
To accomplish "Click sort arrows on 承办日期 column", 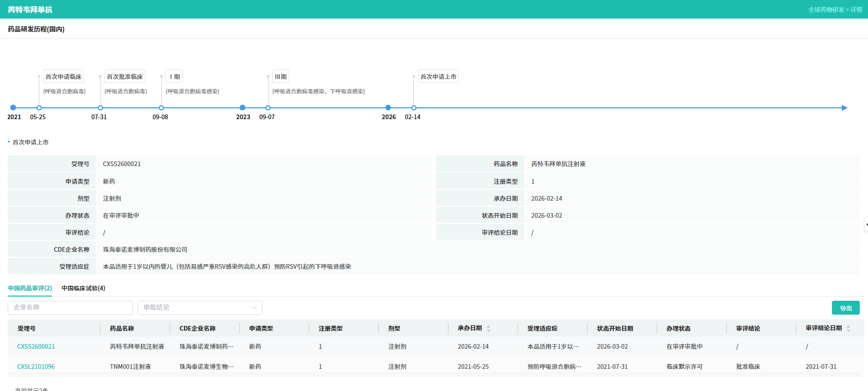I will [x=489, y=329].
